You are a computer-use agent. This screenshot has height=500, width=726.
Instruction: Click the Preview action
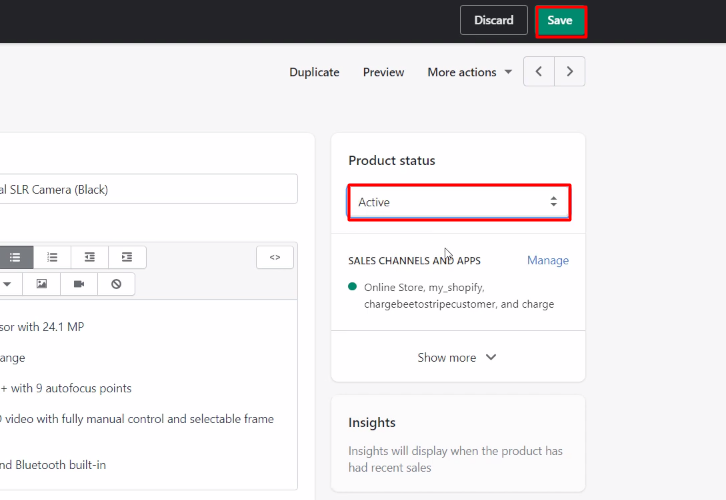(383, 72)
